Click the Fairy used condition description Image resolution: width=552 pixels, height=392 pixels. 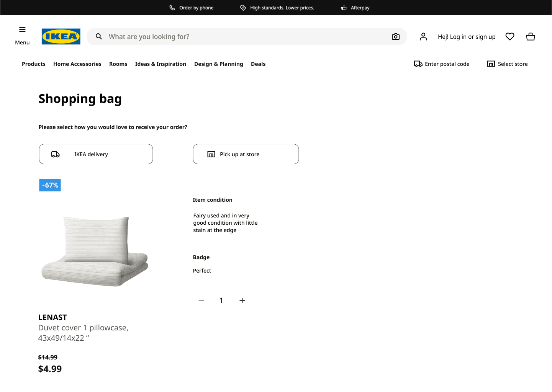pos(226,223)
